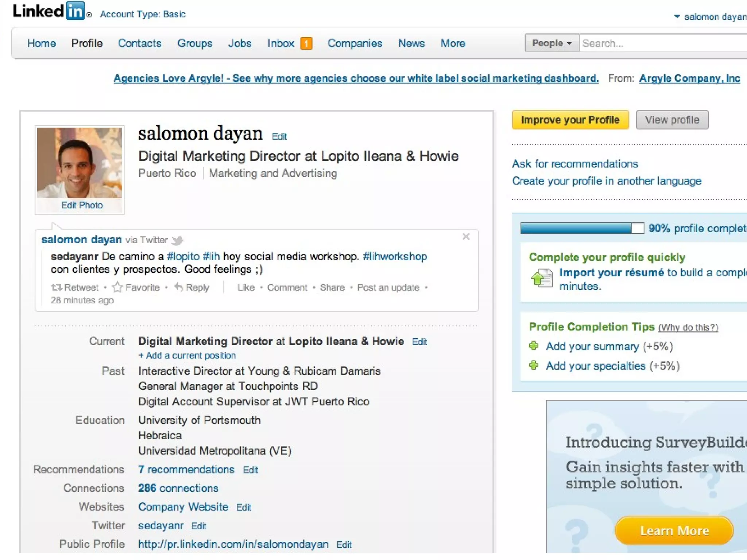The image size is (747, 560).
Task: Click the LinkedIn logo icon
Action: tap(76, 11)
